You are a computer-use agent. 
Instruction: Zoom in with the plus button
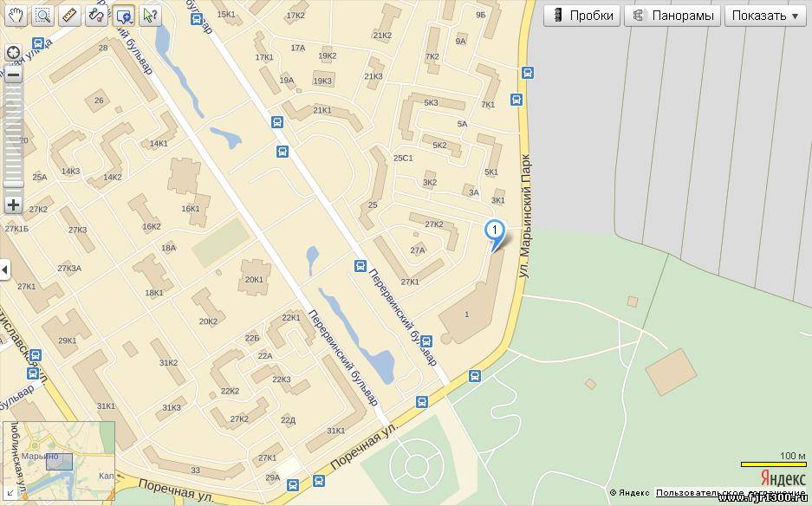[14, 205]
